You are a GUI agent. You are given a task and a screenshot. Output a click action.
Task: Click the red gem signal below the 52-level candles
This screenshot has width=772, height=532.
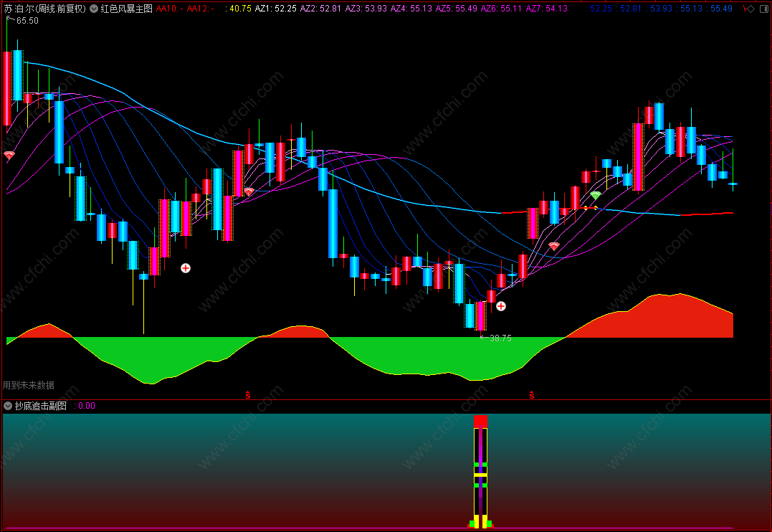click(x=249, y=191)
